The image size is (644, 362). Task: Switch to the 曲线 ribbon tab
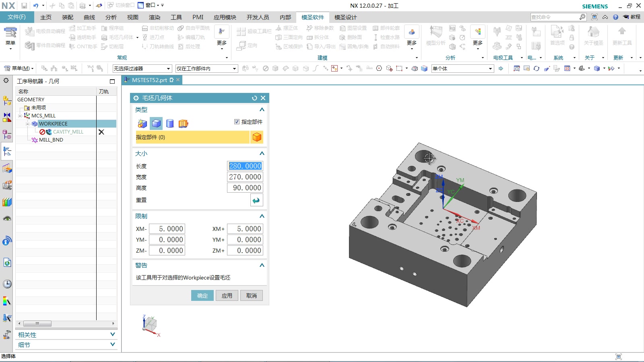click(89, 17)
